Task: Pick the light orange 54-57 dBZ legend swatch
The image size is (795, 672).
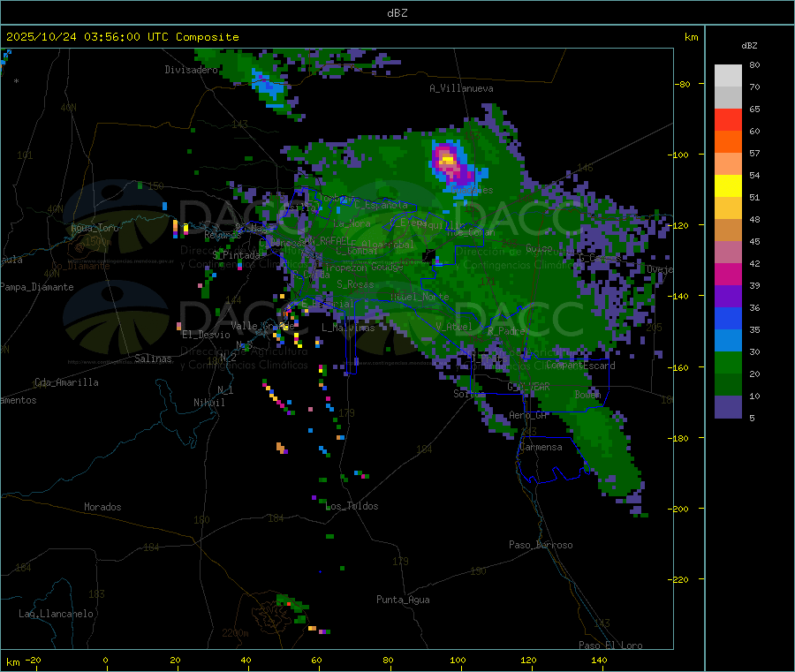Action: click(x=728, y=163)
